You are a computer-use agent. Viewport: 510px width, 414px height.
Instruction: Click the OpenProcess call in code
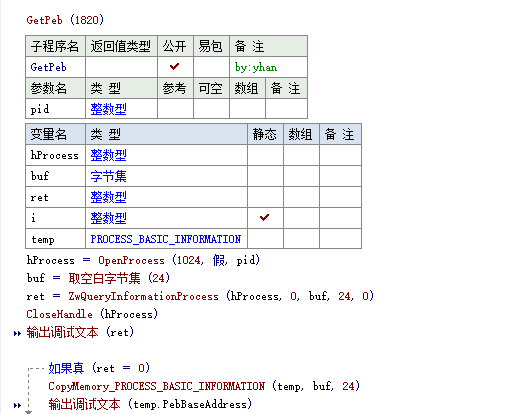click(131, 260)
